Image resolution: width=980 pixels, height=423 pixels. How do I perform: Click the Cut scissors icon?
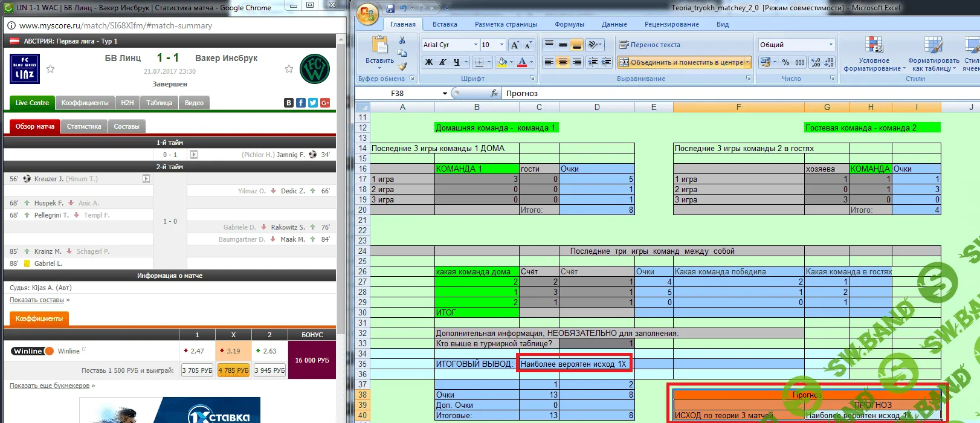click(x=402, y=40)
